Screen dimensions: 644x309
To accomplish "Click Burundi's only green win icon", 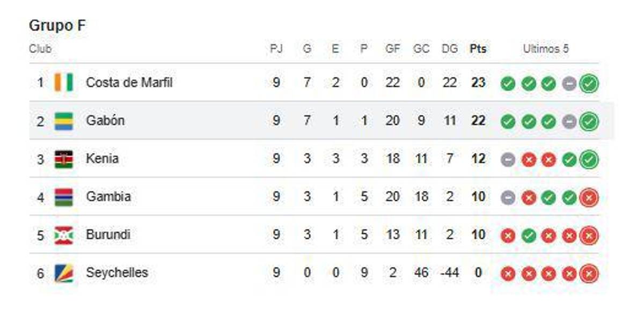I will point(529,236).
